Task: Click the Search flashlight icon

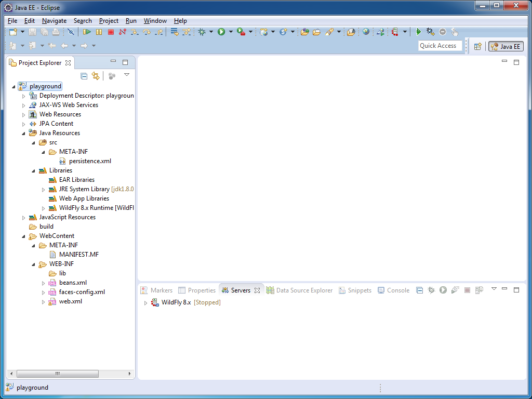Action: (329, 32)
